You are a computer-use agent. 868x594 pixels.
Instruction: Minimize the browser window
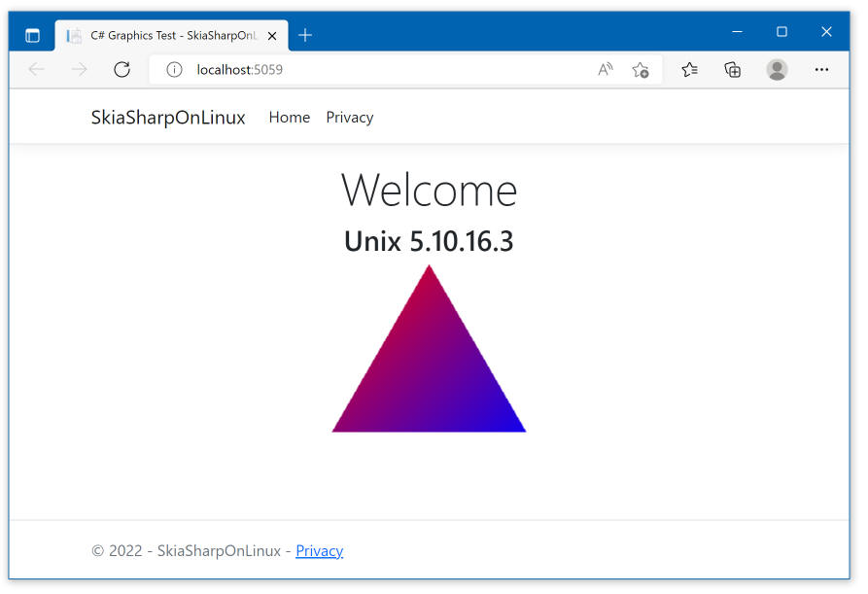click(x=737, y=32)
